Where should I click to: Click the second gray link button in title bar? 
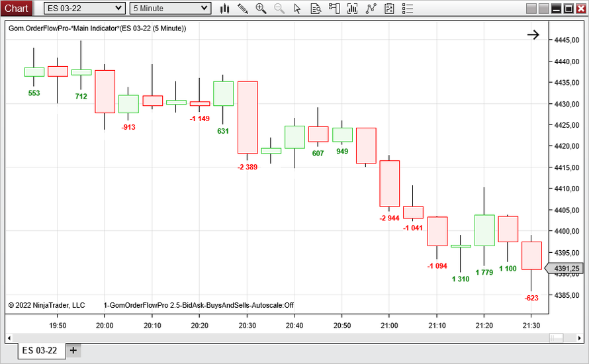(x=543, y=8)
